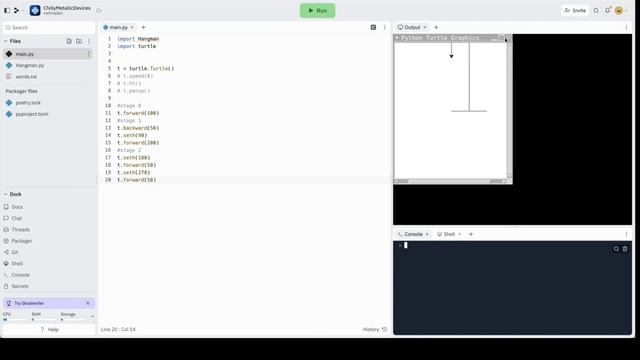Click line 2 import turtle
Screen dimensions: 640x360
pos(137,47)
